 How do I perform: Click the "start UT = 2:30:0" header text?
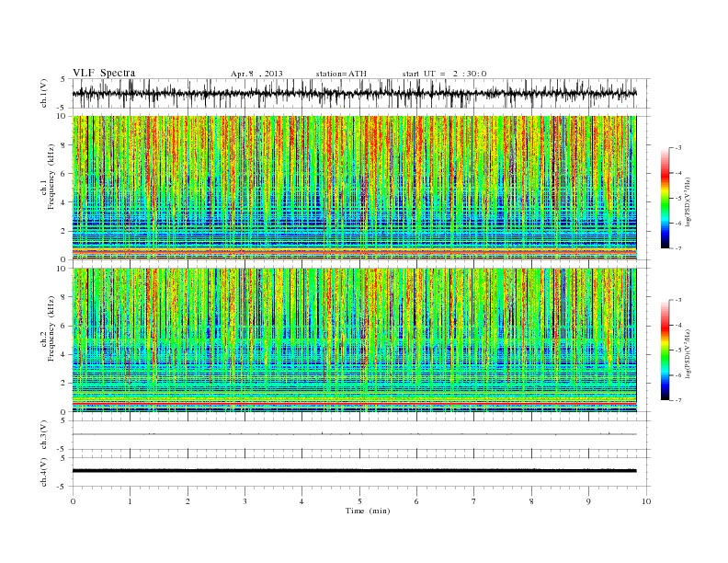point(444,74)
